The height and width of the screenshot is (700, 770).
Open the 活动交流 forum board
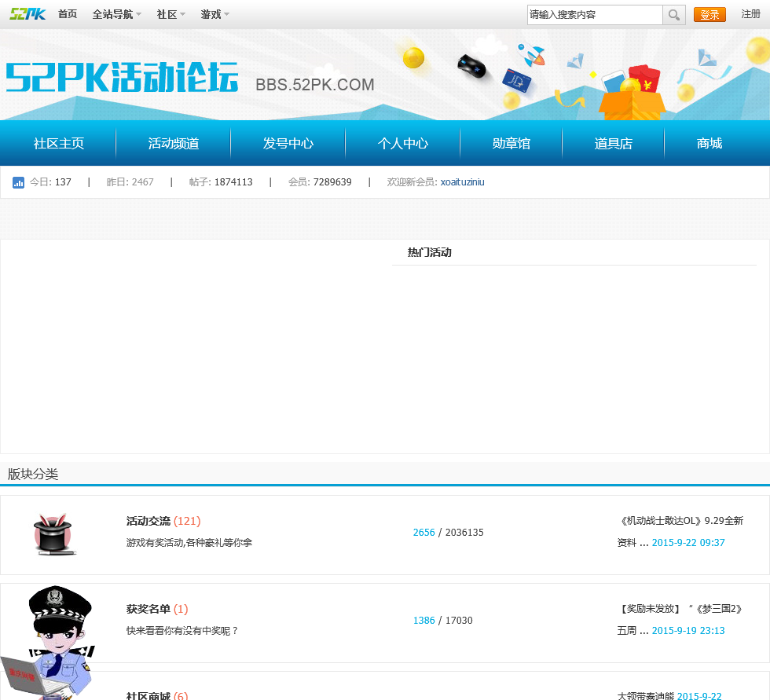point(148,521)
